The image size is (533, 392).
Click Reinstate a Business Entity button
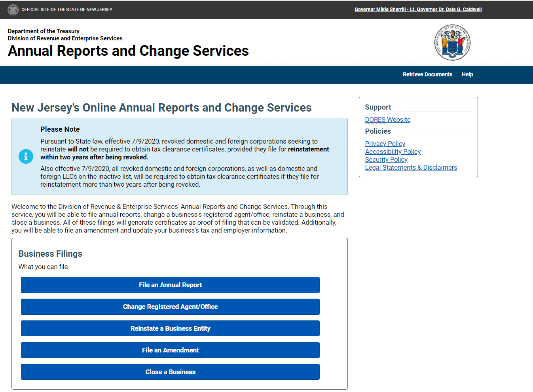pos(170,328)
